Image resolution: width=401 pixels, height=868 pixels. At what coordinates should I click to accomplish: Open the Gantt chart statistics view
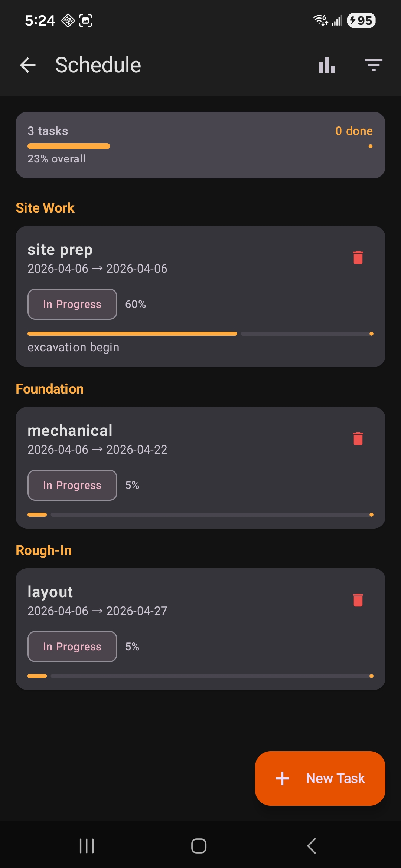coord(326,65)
